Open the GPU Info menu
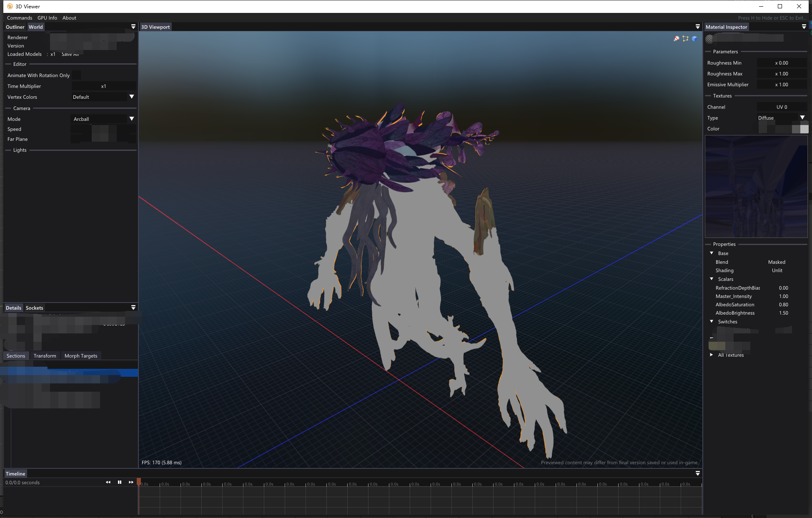 (47, 18)
